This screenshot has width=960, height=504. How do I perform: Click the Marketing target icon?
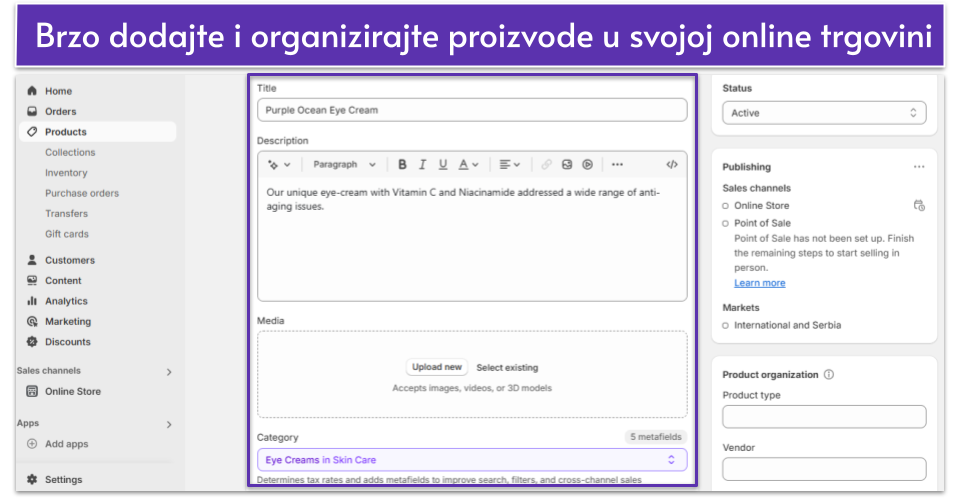[32, 321]
